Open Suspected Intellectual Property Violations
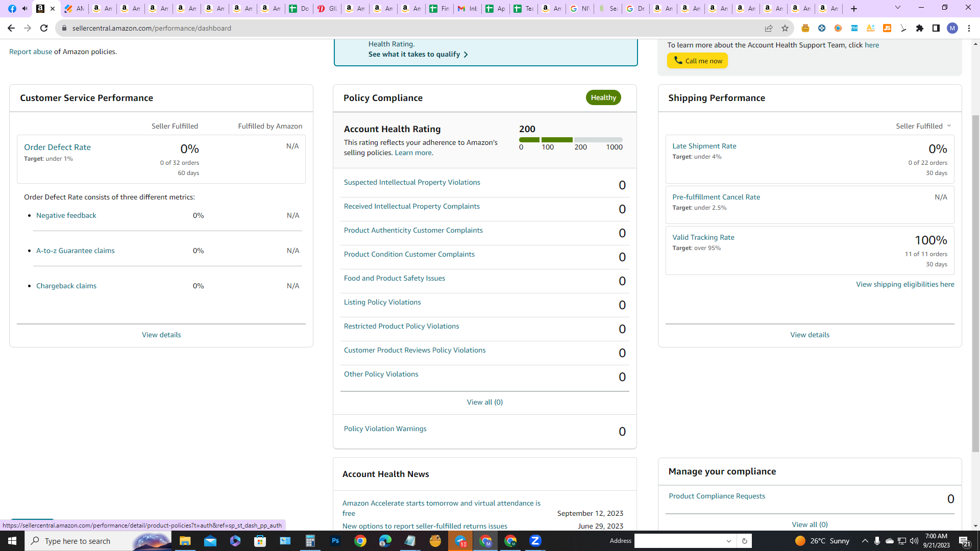Screen dimensions: 980x551 point(412,182)
